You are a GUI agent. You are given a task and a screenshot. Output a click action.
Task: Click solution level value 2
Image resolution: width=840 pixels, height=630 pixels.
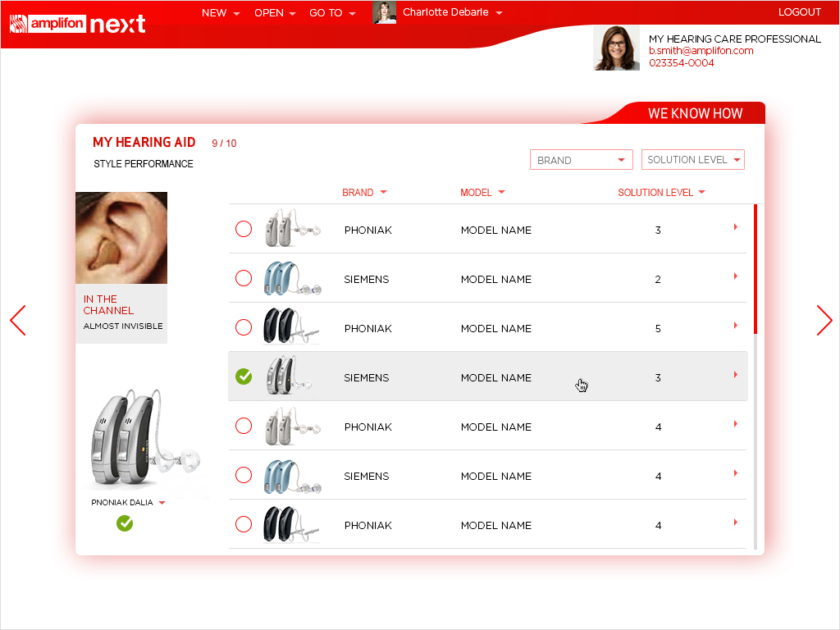pos(658,279)
